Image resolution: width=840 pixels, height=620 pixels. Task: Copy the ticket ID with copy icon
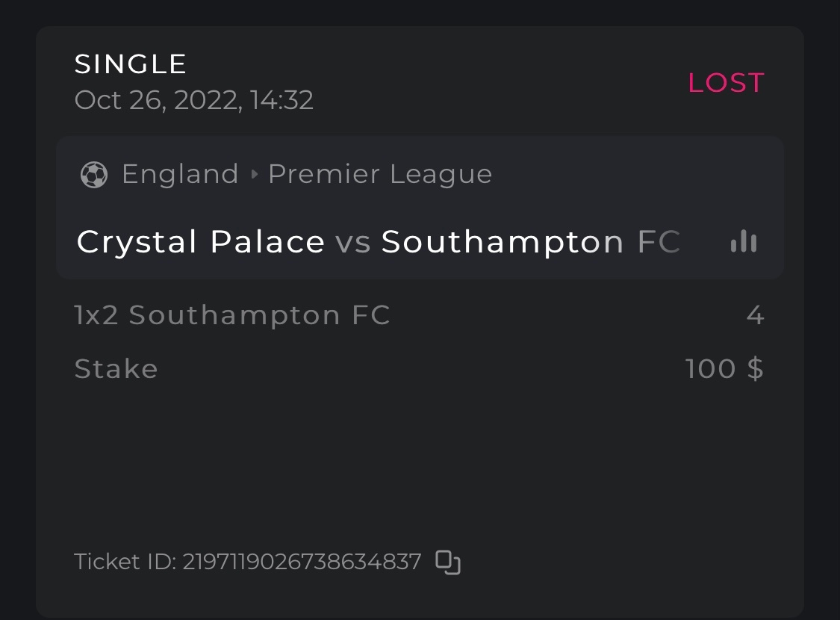pos(448,562)
